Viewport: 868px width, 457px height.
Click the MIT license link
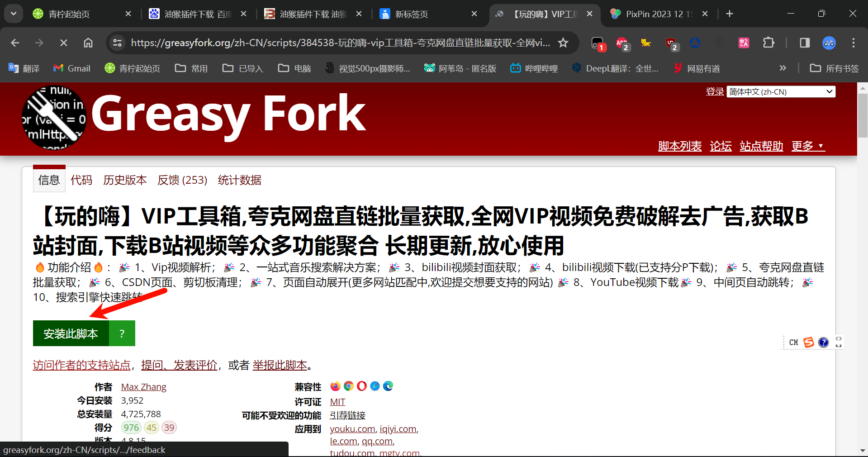337,402
